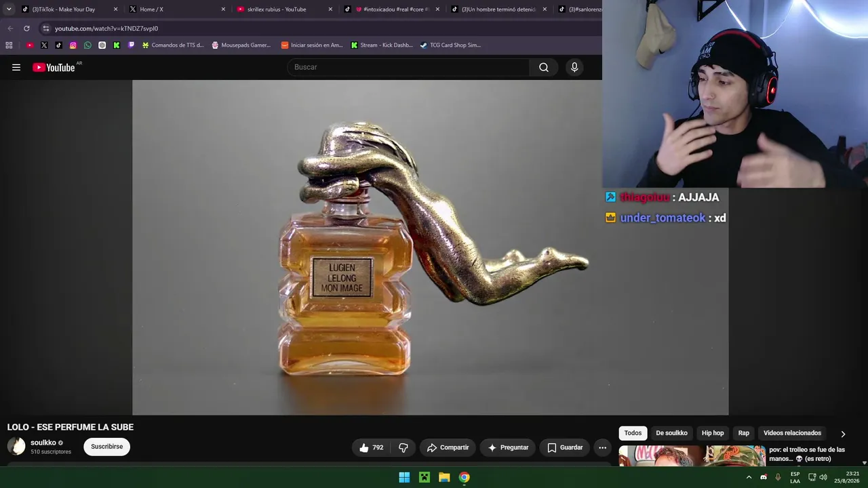The height and width of the screenshot is (488, 868).
Task: Close the TikTok - Make Your Day tab
Action: click(x=115, y=9)
